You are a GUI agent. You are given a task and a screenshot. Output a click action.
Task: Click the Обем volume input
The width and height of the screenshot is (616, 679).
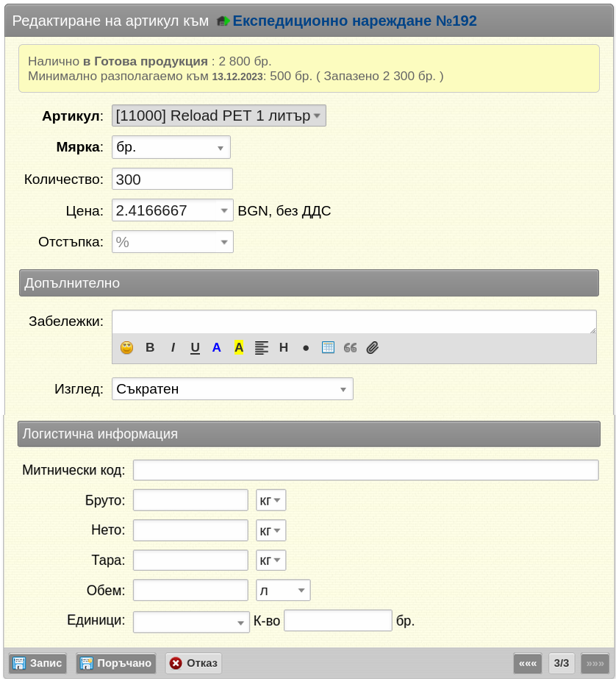tap(190, 590)
